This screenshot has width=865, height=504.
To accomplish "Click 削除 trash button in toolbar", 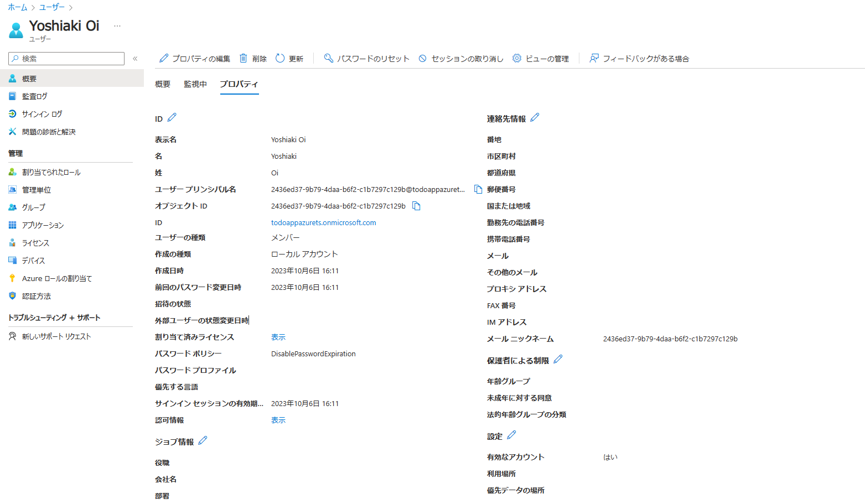I will [x=253, y=58].
